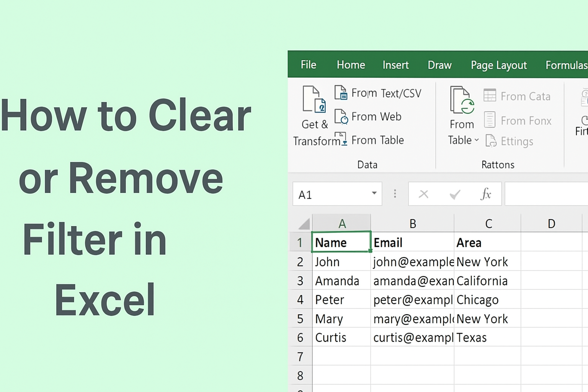Screen dimensions: 588x392
Task: Select column C header
Action: click(488, 223)
